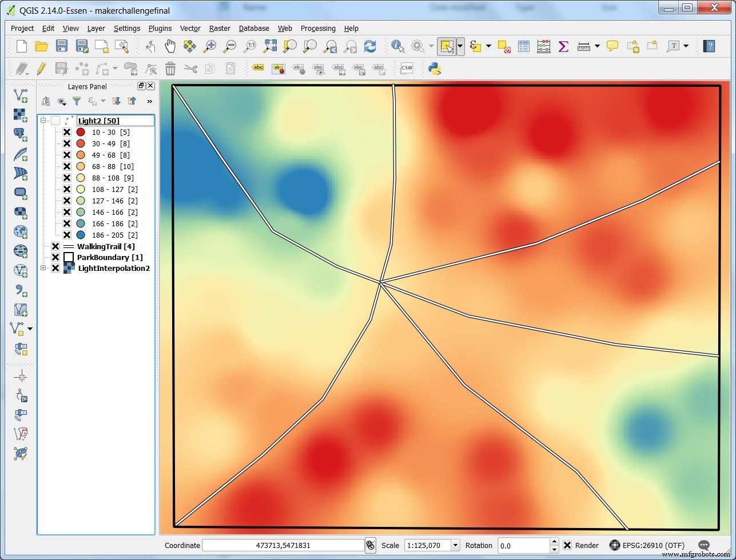Viewport: 736px width, 560px height.
Task: Select the Measure Line tool
Action: tap(583, 46)
